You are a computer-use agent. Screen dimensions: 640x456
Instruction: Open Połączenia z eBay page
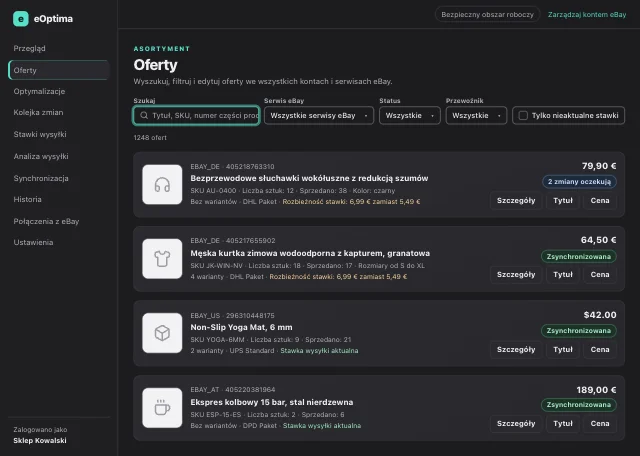click(58, 221)
